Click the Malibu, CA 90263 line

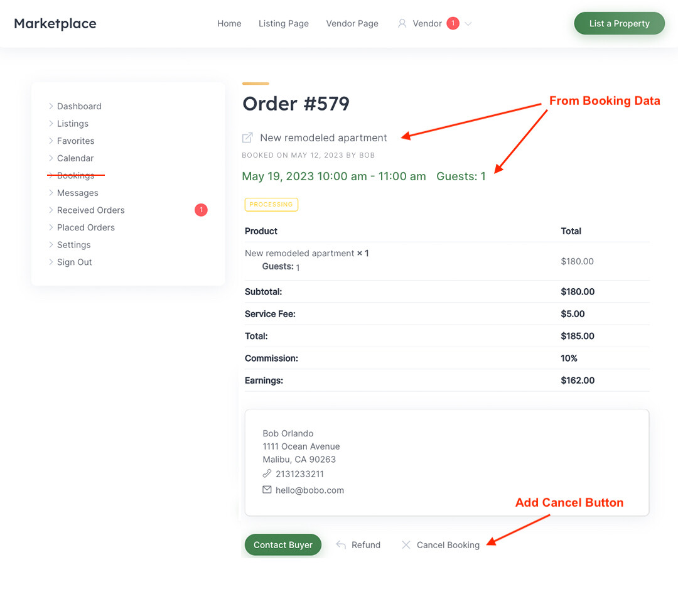pyautogui.click(x=299, y=459)
